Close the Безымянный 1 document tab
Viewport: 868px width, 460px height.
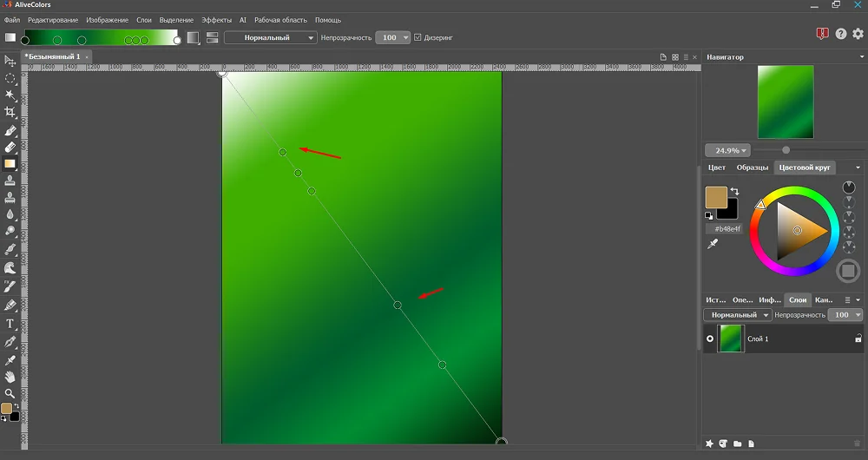click(x=87, y=57)
